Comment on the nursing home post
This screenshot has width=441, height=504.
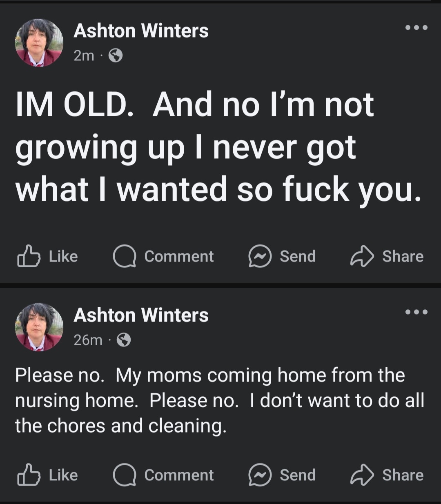click(163, 475)
